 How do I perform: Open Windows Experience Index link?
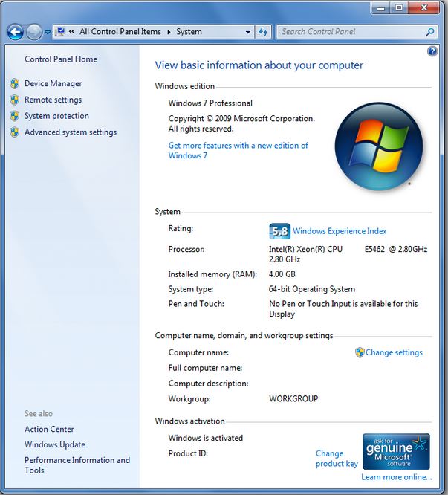coord(340,231)
